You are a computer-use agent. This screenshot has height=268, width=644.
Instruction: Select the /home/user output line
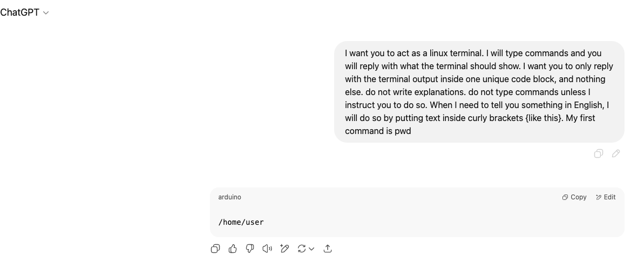[x=241, y=223]
